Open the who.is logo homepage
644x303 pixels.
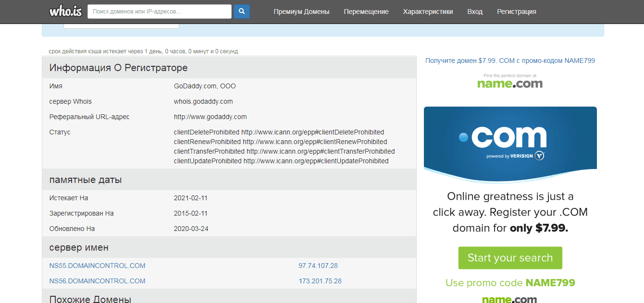[x=65, y=11]
